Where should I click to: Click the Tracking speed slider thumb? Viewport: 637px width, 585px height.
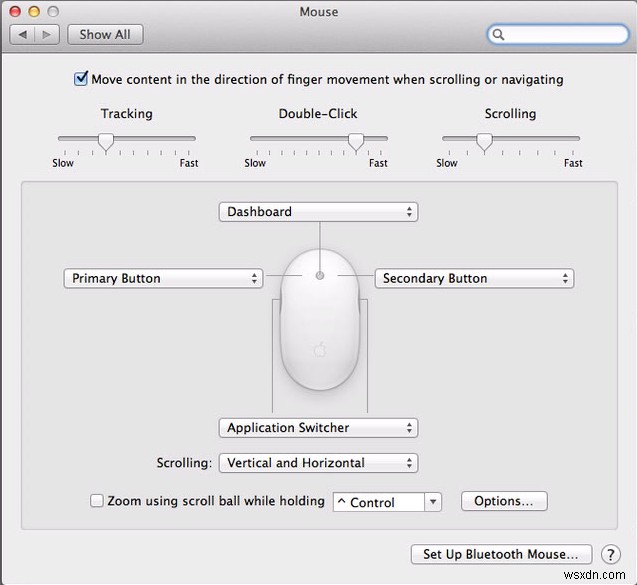106,142
